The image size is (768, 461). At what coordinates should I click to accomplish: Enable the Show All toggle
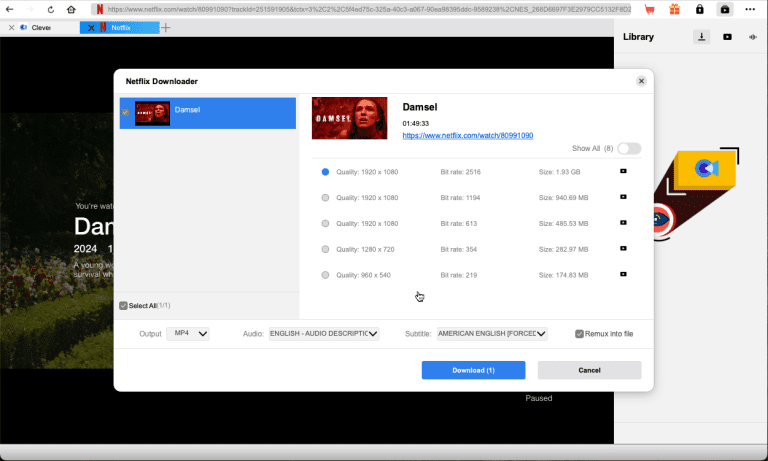coord(629,148)
